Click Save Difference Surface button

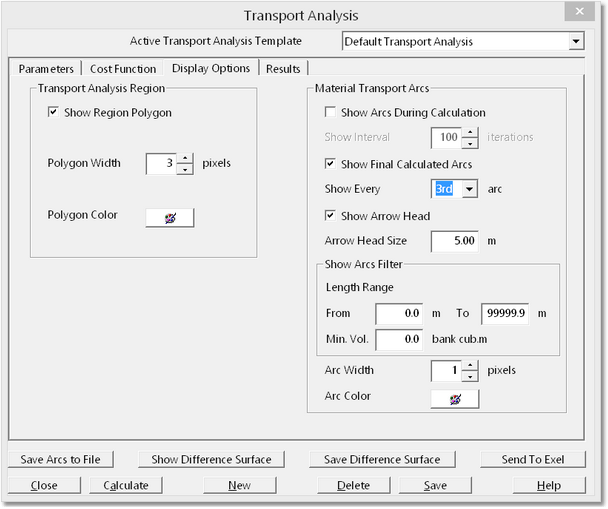point(382,459)
